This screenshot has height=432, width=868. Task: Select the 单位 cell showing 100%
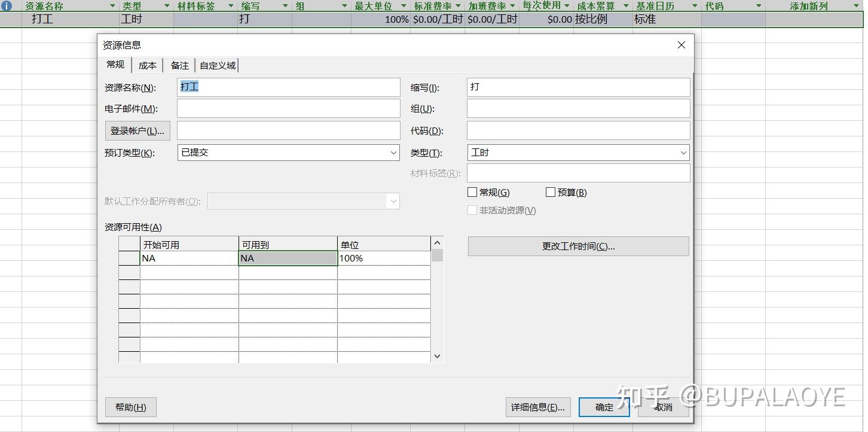tap(384, 258)
